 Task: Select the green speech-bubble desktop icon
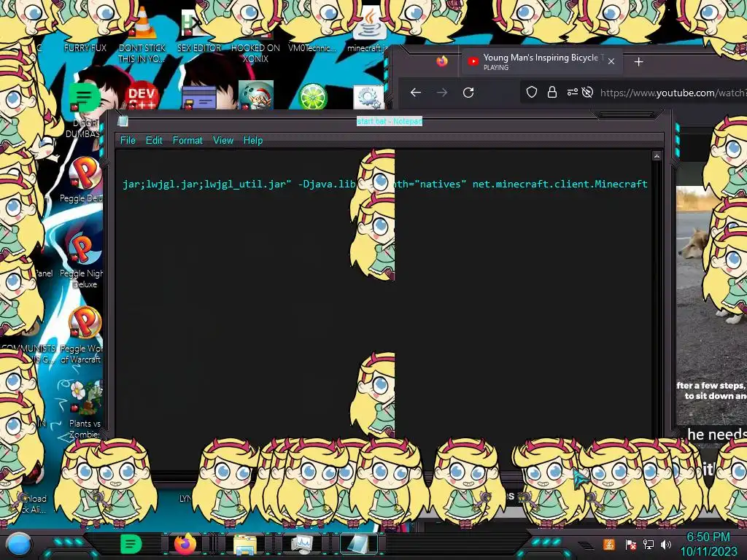click(x=85, y=97)
